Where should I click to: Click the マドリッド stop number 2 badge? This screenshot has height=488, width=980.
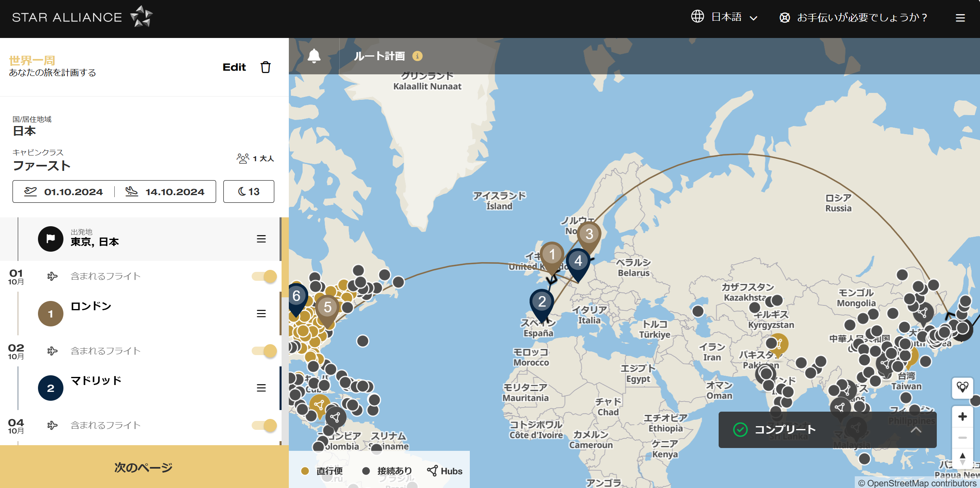point(50,388)
